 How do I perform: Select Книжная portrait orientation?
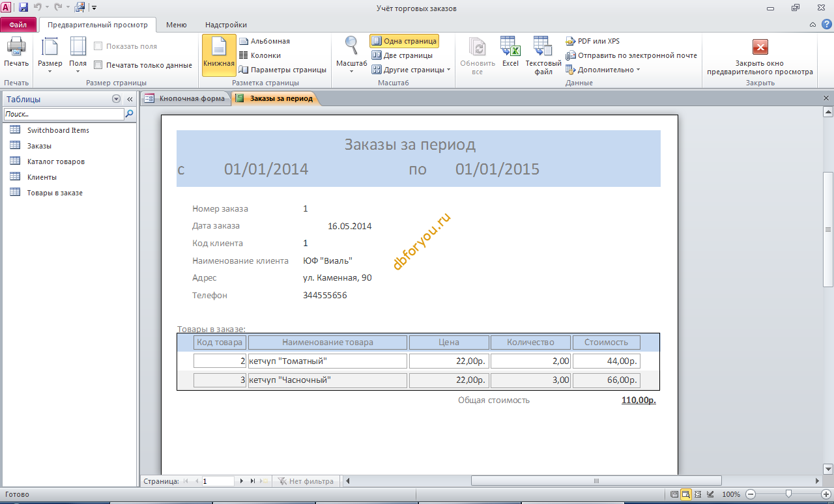click(219, 55)
